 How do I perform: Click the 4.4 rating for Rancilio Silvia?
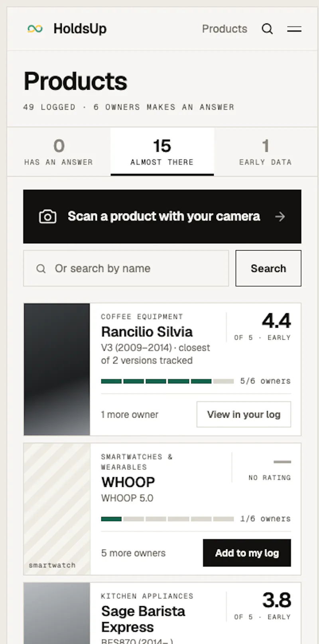(x=276, y=321)
